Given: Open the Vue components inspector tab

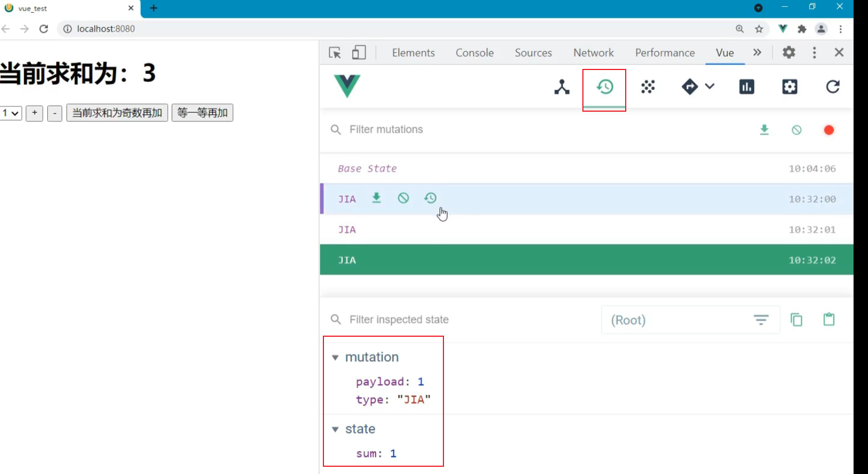Looking at the screenshot, I should 562,87.
